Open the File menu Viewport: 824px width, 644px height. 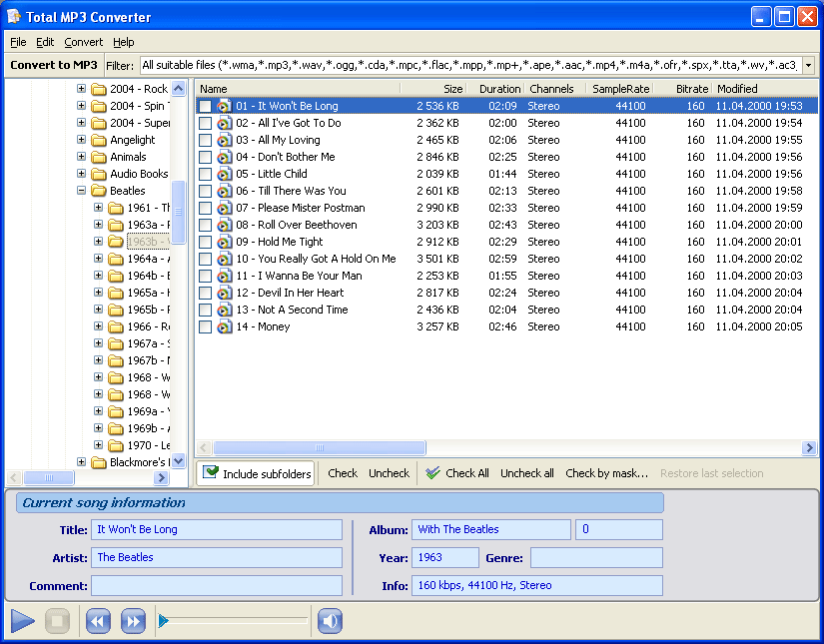(18, 42)
